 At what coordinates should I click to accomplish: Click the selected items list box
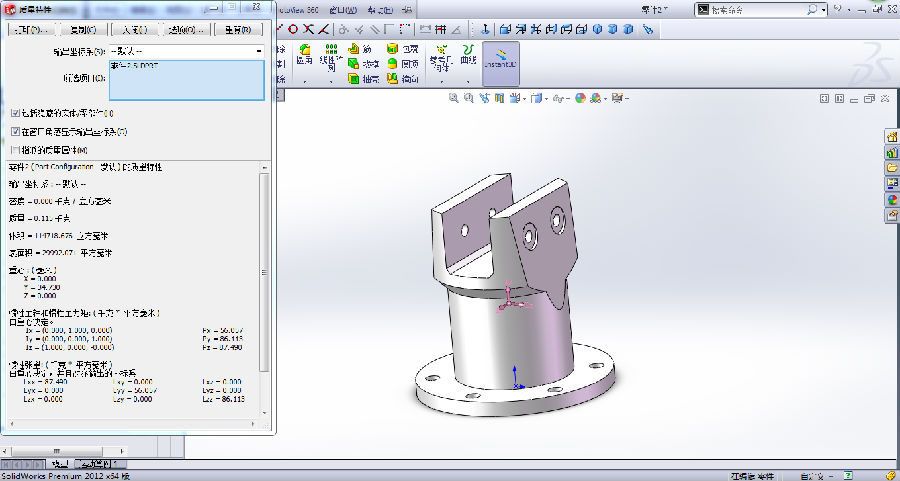(186, 80)
